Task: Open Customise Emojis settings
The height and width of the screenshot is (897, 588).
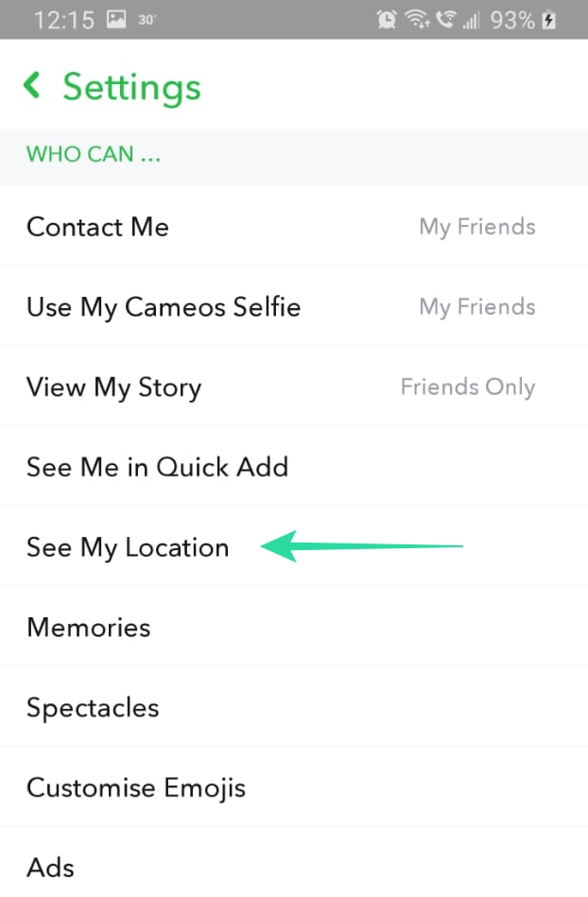Action: click(x=136, y=787)
